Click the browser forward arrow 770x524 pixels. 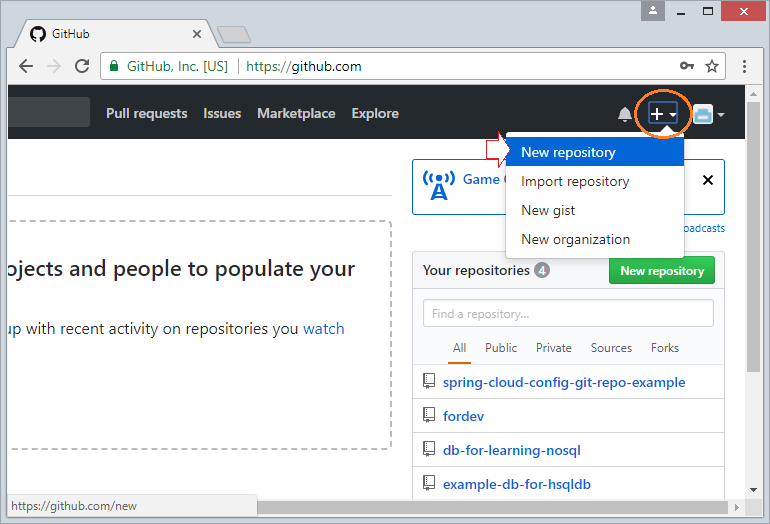click(54, 66)
